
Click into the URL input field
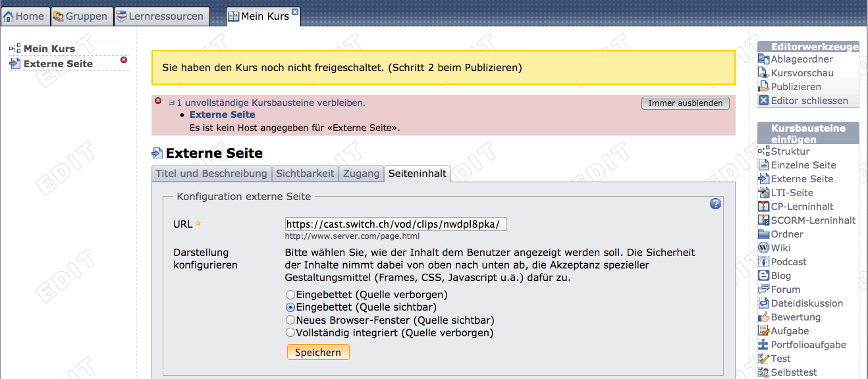[x=396, y=224]
